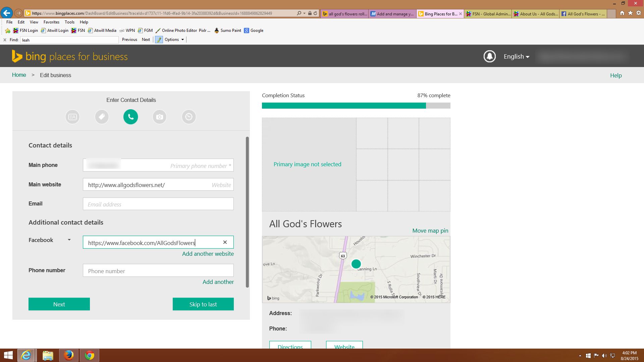
Task: Click the notifications bell icon
Action: point(489,56)
